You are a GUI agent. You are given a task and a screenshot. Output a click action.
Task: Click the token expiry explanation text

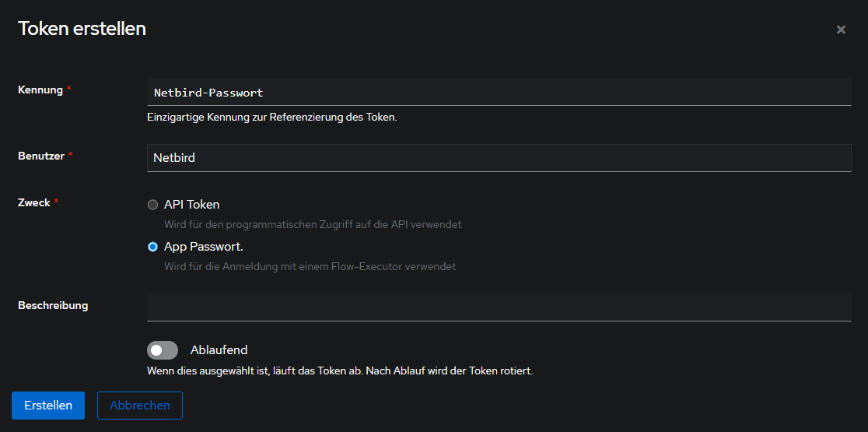click(339, 371)
